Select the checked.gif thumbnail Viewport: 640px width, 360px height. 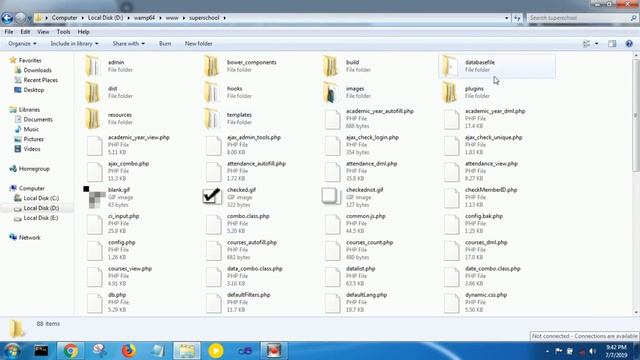[x=212, y=196]
